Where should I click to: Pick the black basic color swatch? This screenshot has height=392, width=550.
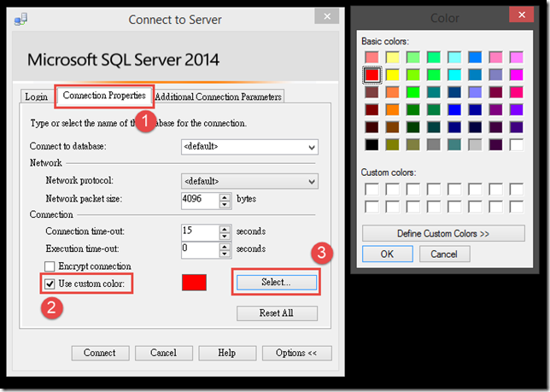pos(372,145)
